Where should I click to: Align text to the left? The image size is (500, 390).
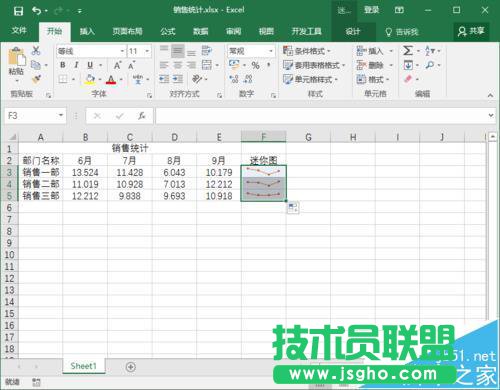164,65
